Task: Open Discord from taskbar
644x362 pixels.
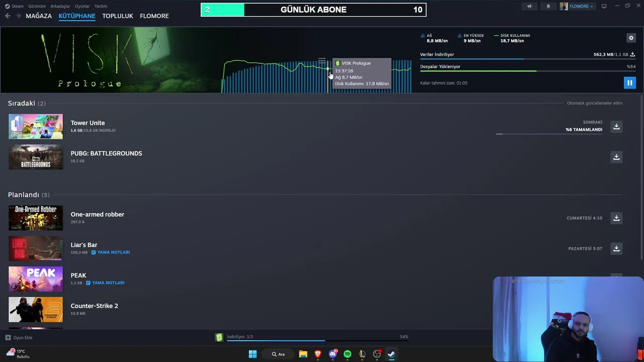Action: (333, 354)
